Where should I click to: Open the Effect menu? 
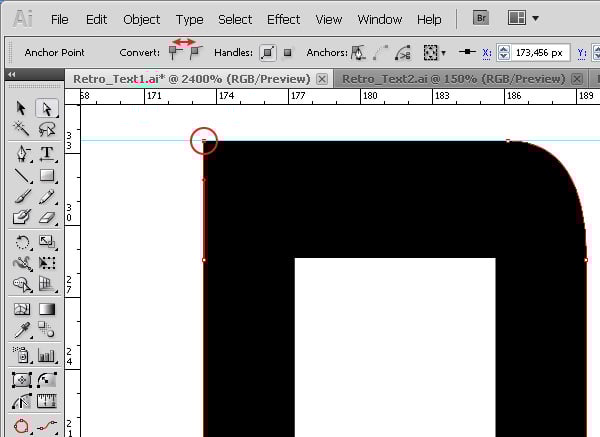(283, 19)
